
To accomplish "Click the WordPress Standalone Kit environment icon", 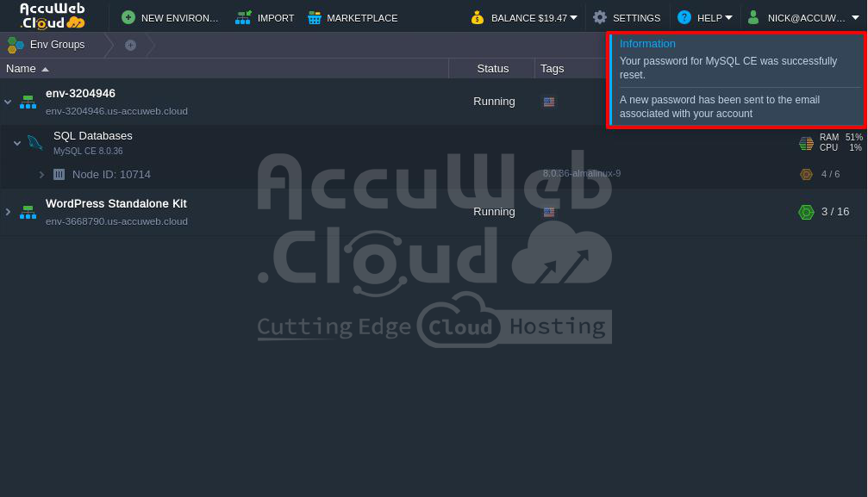I will pos(28,212).
